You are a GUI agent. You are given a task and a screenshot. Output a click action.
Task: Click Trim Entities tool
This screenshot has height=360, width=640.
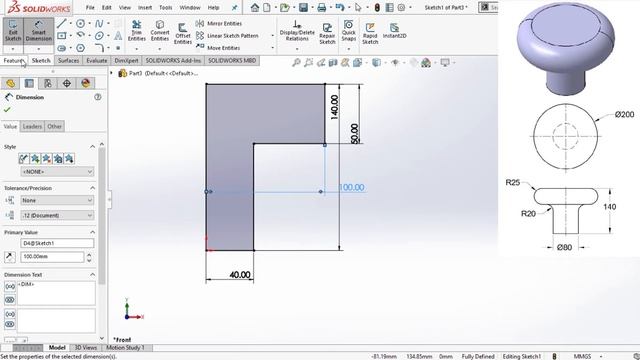coord(136,31)
